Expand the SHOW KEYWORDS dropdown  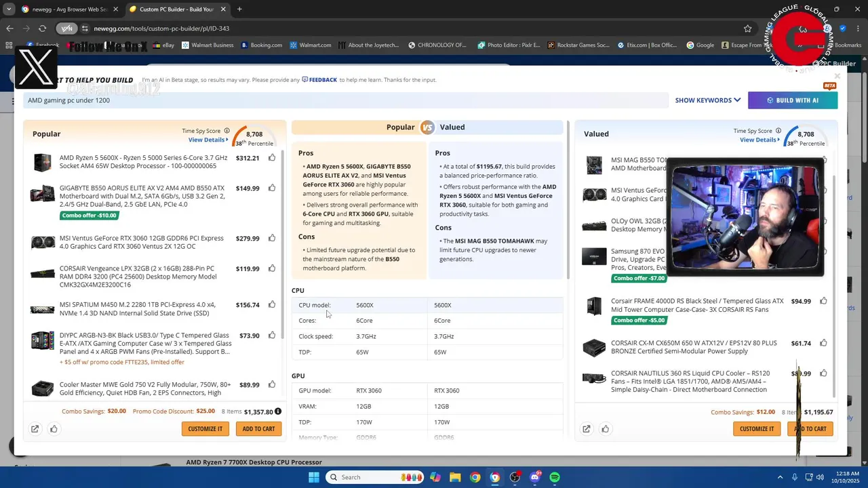pos(708,100)
